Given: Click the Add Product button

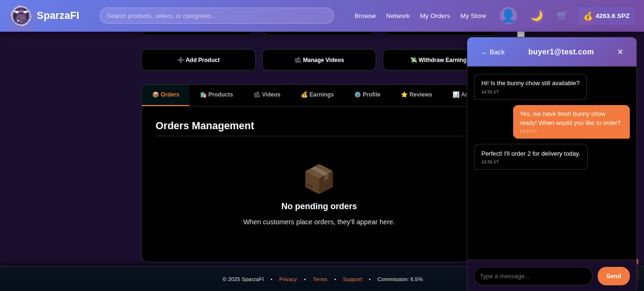Looking at the screenshot, I should [198, 60].
